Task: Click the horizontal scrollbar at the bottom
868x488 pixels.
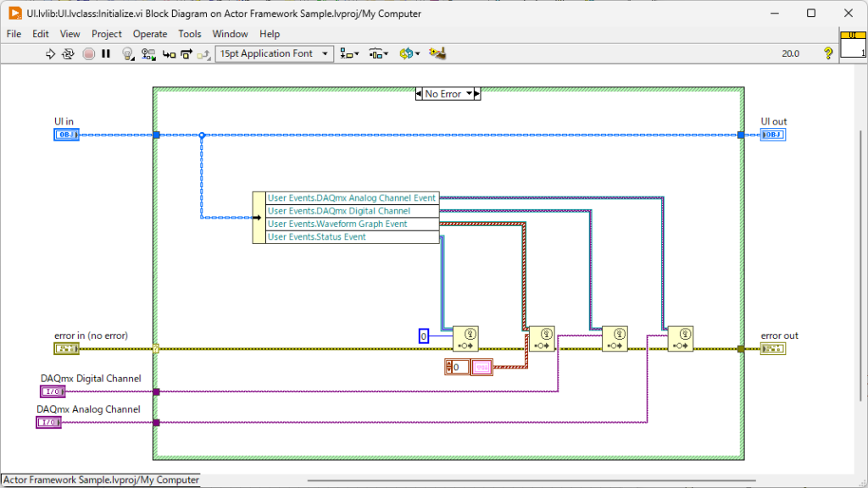Action: [x=531, y=480]
